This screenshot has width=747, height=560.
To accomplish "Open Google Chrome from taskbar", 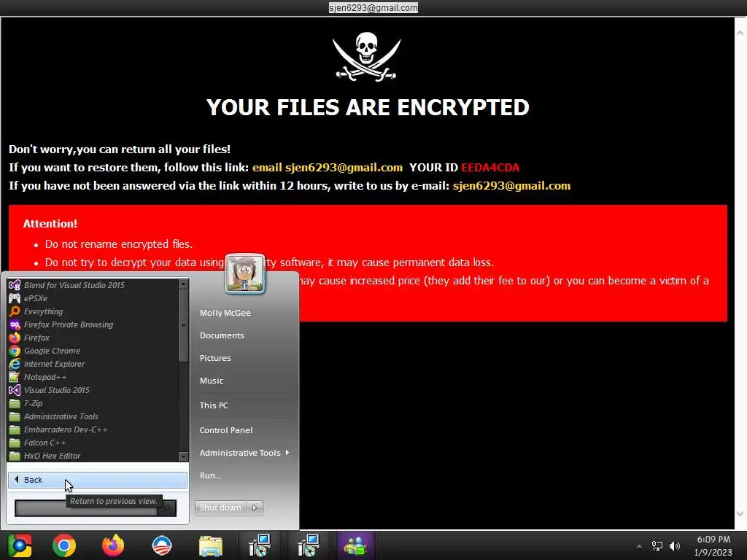I will tap(64, 545).
